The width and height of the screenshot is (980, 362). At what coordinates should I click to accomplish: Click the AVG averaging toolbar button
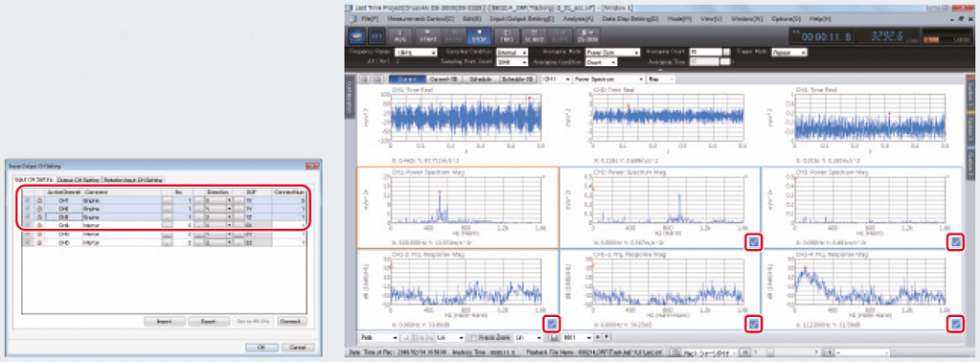401,36
